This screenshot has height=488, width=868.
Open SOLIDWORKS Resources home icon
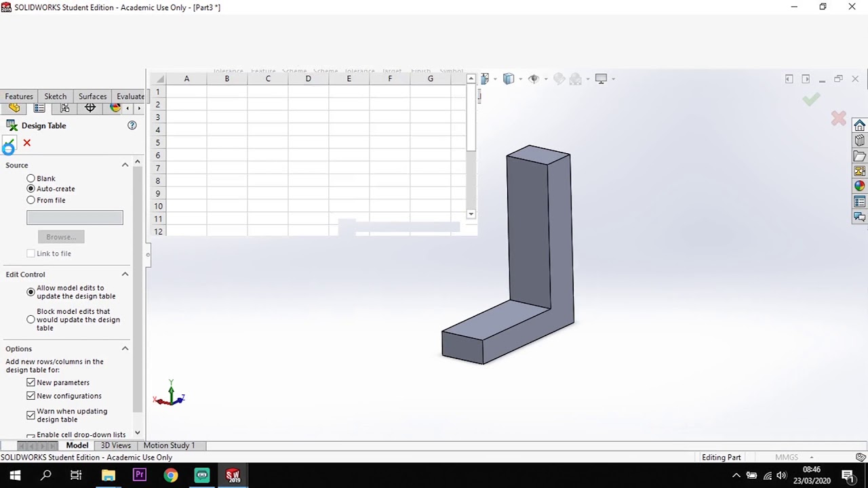coord(860,126)
